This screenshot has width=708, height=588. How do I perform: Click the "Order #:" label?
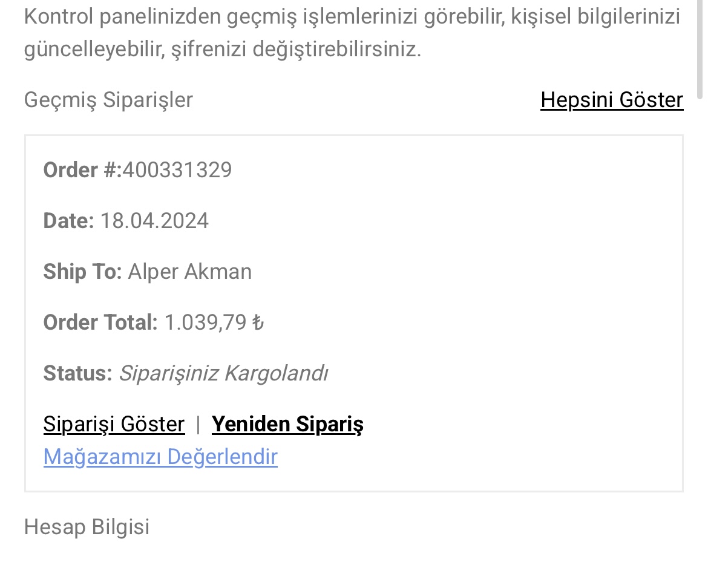tap(82, 170)
